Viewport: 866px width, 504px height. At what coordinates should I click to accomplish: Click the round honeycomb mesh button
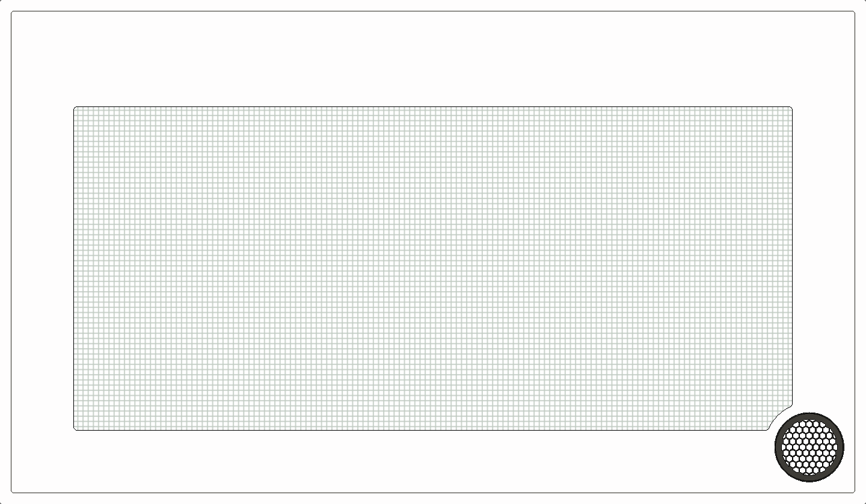tap(809, 447)
